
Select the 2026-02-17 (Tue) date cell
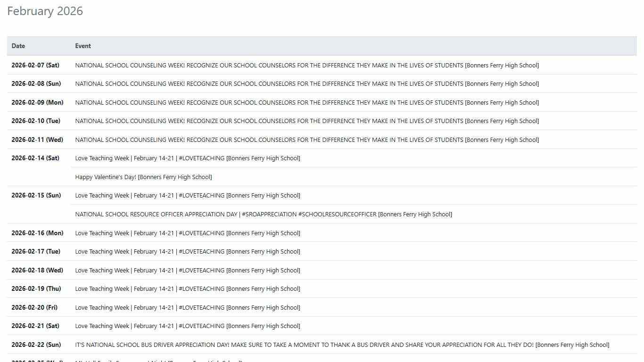click(x=36, y=252)
